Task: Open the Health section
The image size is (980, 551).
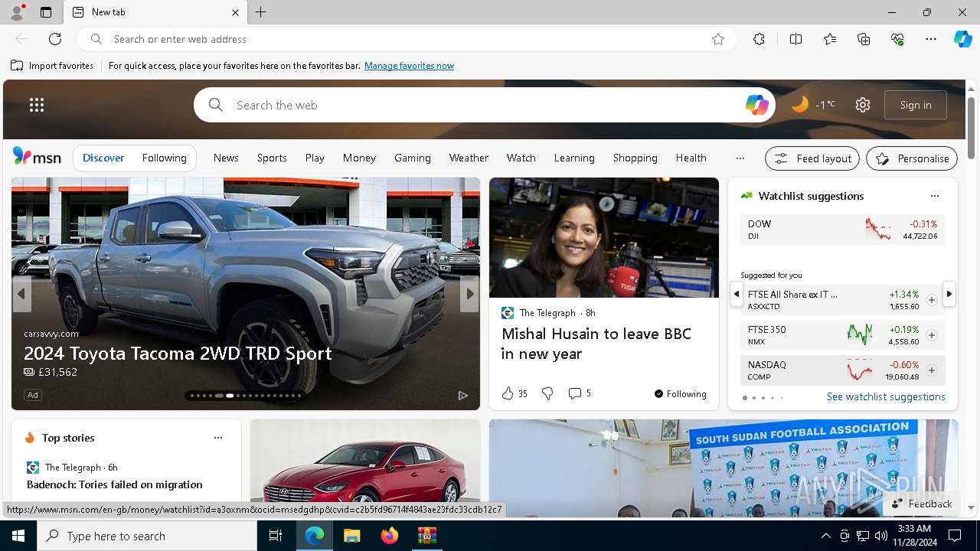Action: click(x=691, y=158)
